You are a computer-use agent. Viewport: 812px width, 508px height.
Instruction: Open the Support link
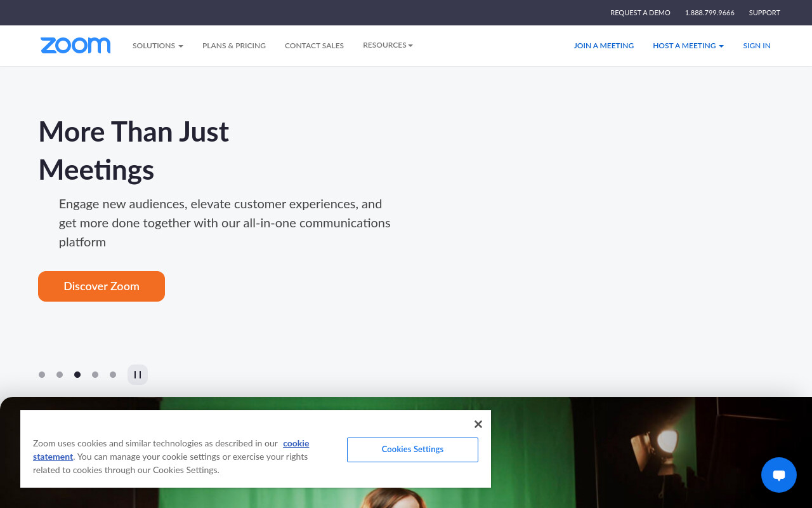click(x=764, y=13)
